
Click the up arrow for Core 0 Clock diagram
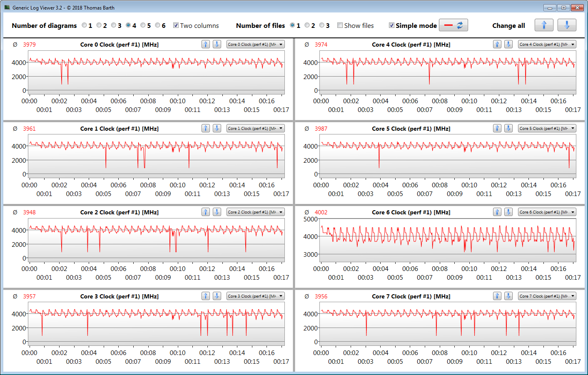tap(206, 44)
